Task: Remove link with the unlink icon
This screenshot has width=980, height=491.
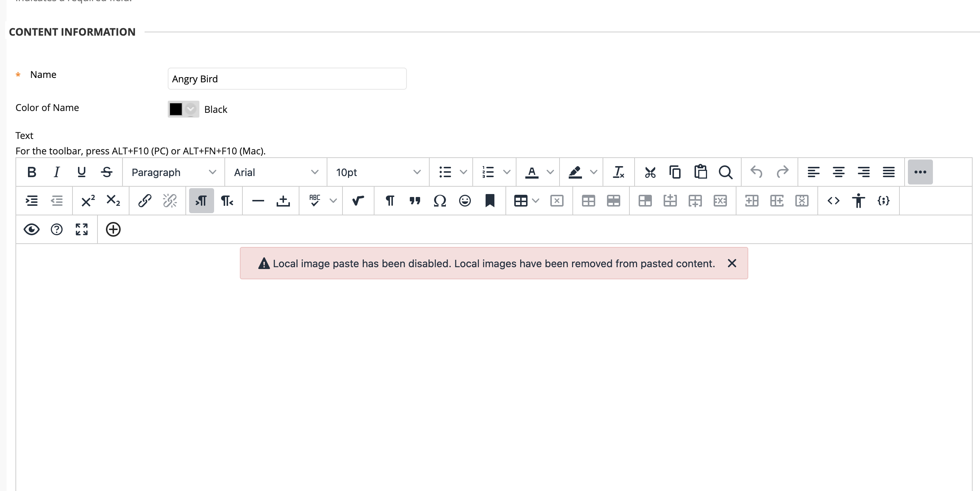Action: point(170,201)
